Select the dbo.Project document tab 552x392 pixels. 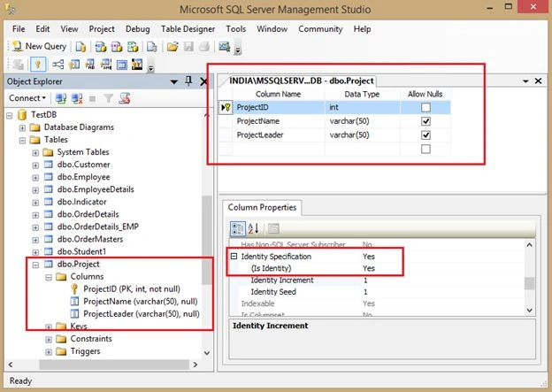point(302,81)
